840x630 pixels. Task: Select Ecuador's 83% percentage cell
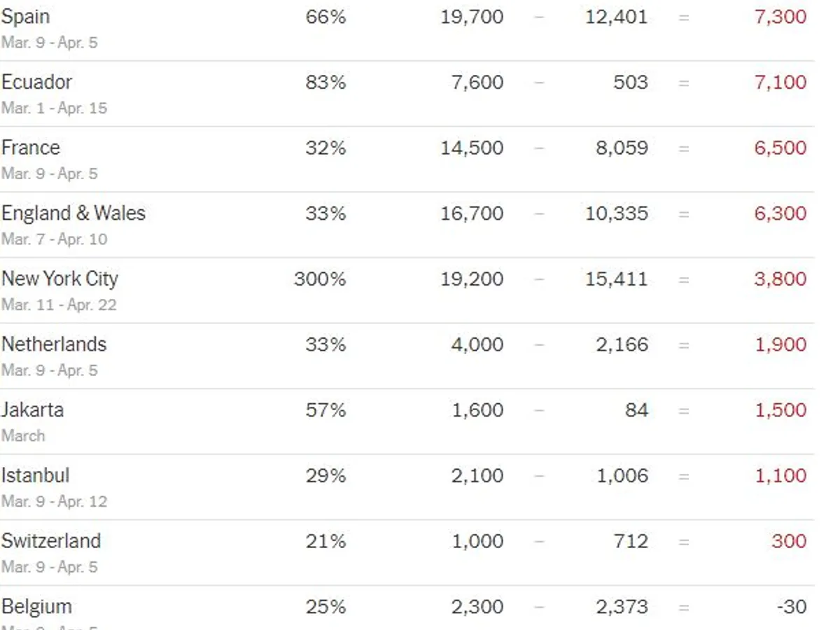[325, 83]
